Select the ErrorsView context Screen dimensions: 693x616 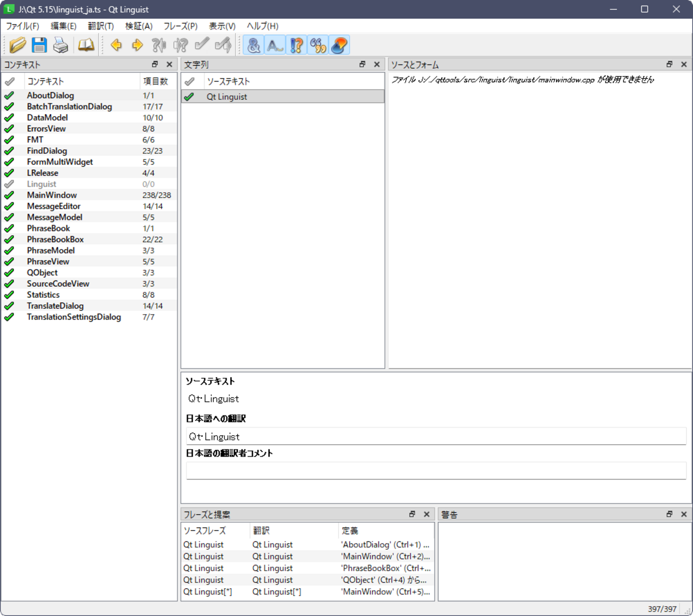(89, 129)
